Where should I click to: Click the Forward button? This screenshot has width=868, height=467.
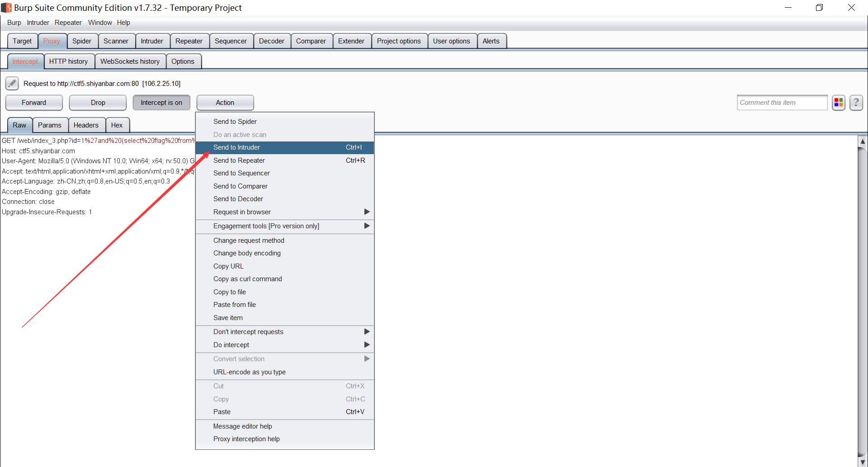(34, 103)
